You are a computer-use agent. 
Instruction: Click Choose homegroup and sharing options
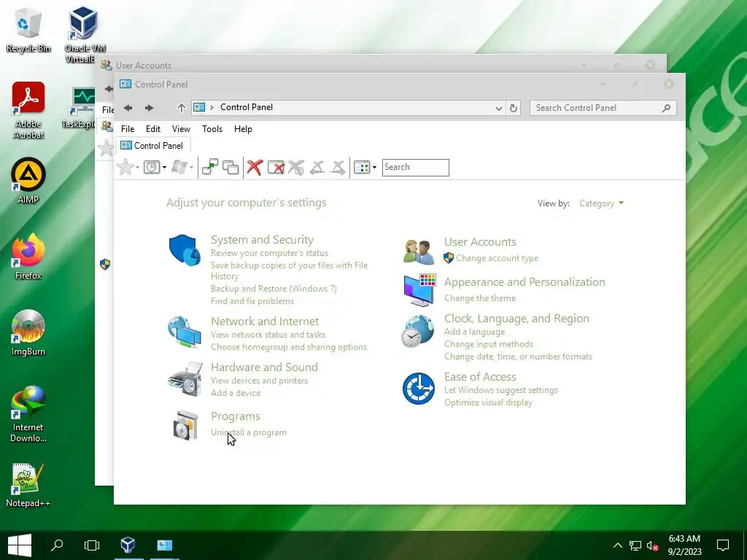pyautogui.click(x=289, y=347)
